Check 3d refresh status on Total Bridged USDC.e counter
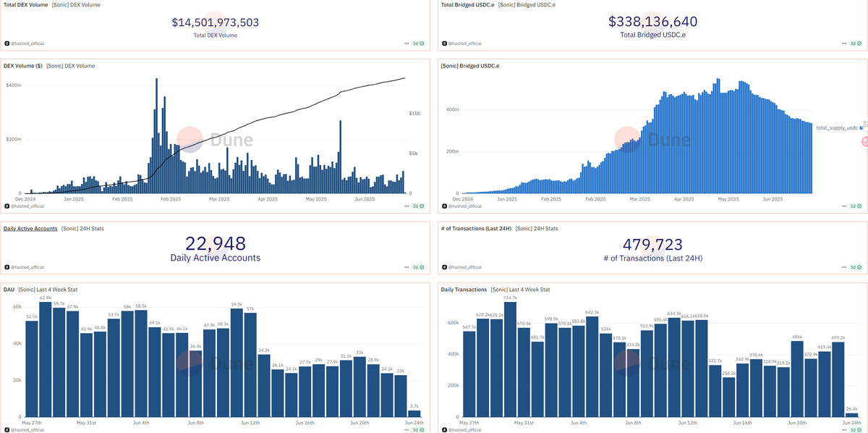The height and width of the screenshot is (433, 868). pos(856,44)
